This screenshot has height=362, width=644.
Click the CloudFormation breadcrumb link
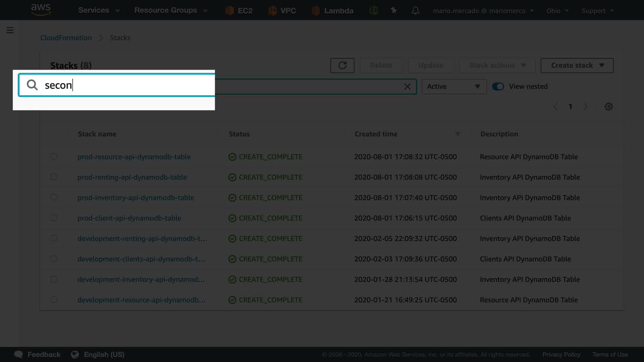[66, 38]
